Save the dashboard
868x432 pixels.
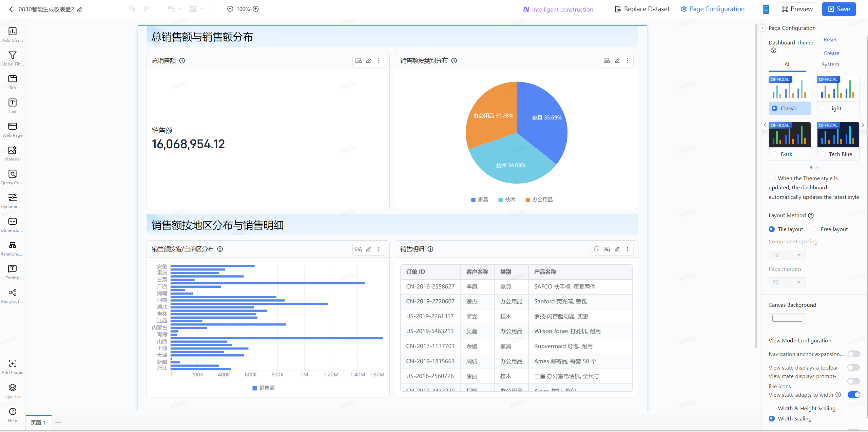coord(838,9)
